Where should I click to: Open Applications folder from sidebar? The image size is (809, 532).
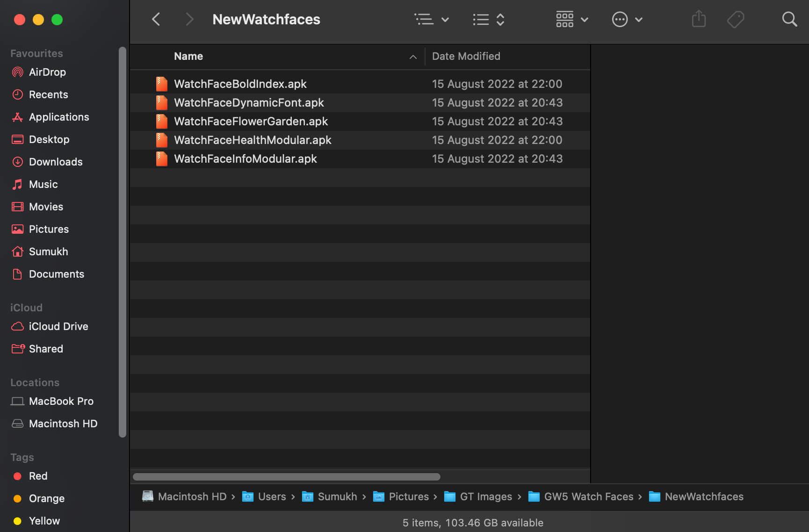59,117
